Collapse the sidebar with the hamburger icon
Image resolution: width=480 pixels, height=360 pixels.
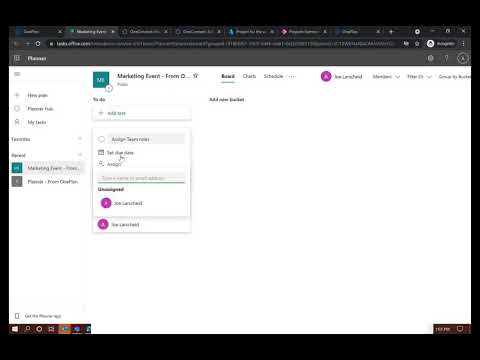(x=17, y=74)
